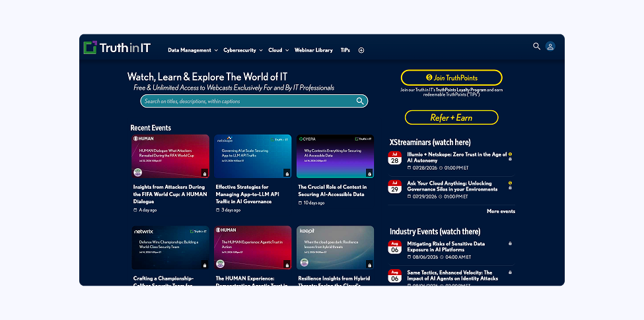Click Aug 06 calendar icon beside Mitigating Risks
The height and width of the screenshot is (320, 644).
[395, 247]
